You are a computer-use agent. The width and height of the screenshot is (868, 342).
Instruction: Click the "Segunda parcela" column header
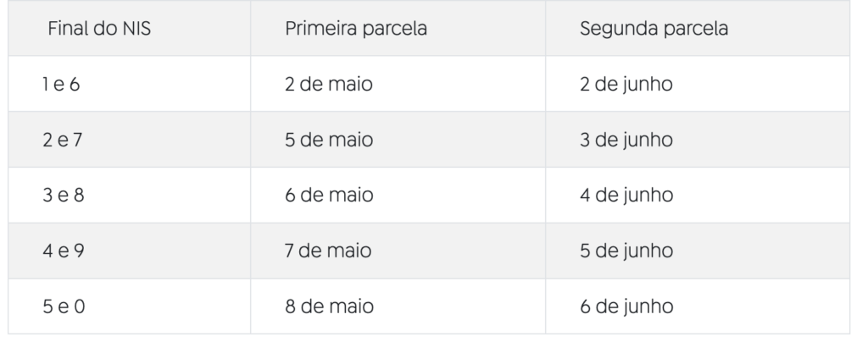(654, 28)
